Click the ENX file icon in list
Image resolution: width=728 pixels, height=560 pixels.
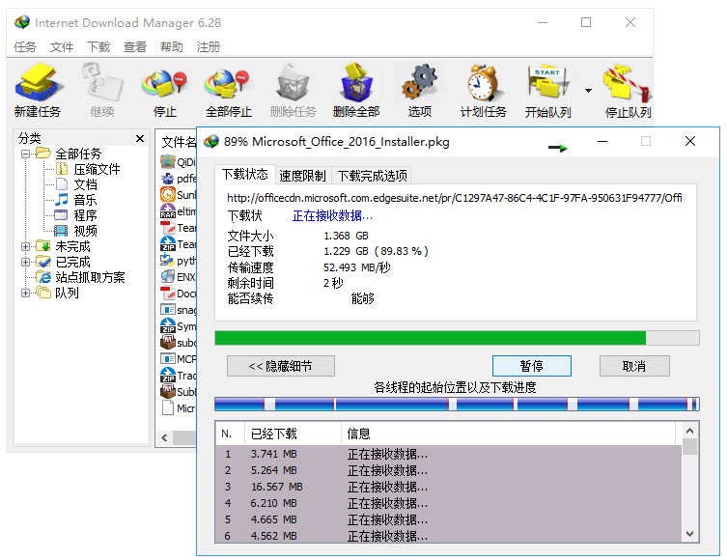coord(168,277)
